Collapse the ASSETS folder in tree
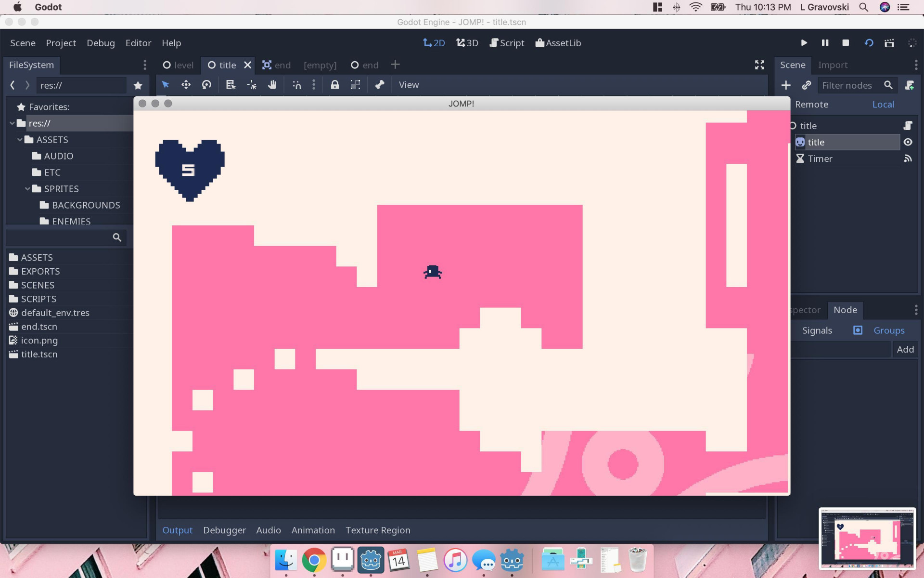 20,140
